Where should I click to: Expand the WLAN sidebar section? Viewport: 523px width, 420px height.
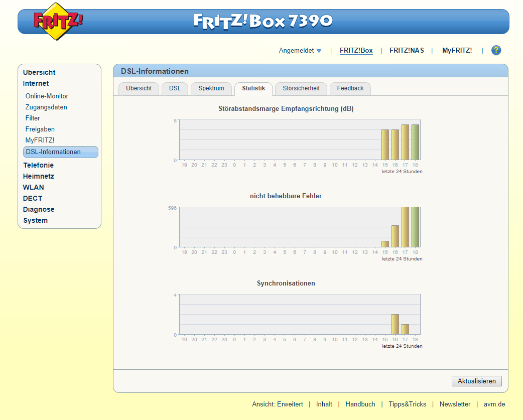pos(33,187)
